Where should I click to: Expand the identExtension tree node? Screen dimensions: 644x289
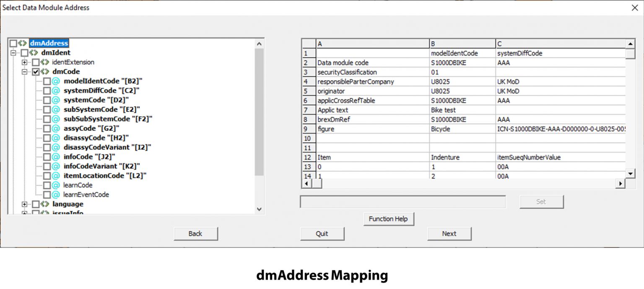[x=24, y=62]
